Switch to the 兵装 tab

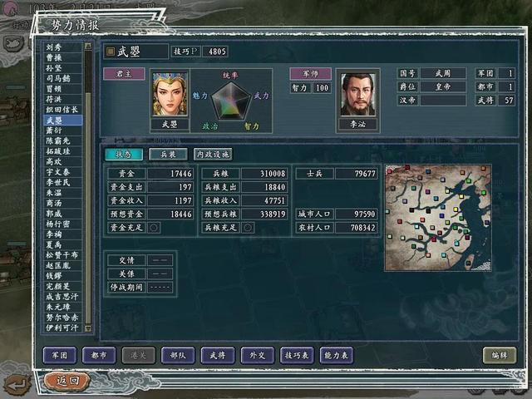coord(168,155)
